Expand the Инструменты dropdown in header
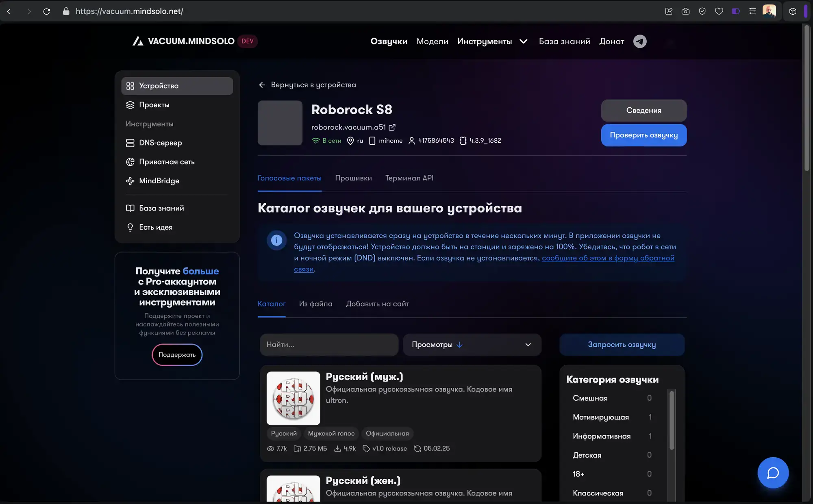 pos(492,41)
